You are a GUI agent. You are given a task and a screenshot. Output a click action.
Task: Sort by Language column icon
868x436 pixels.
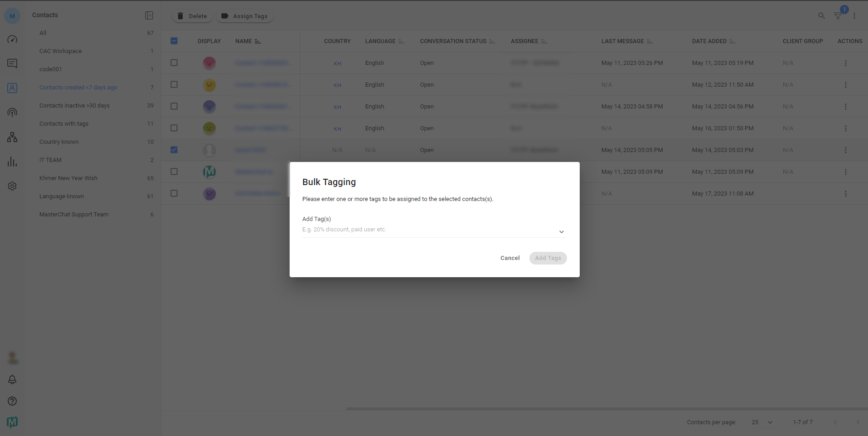point(401,41)
